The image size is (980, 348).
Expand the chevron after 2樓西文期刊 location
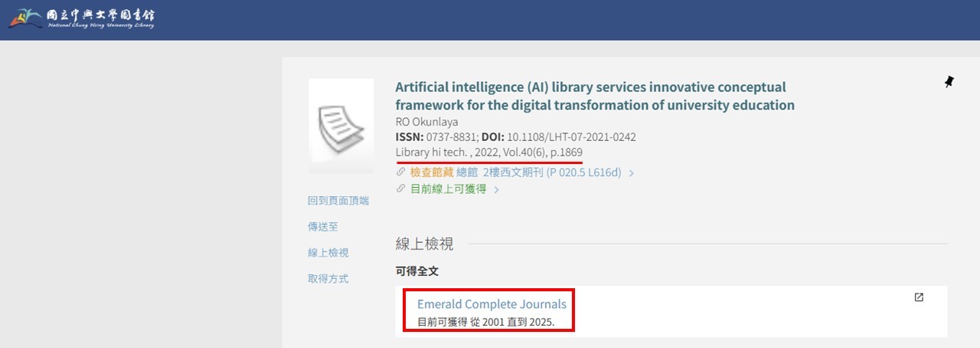click(631, 173)
